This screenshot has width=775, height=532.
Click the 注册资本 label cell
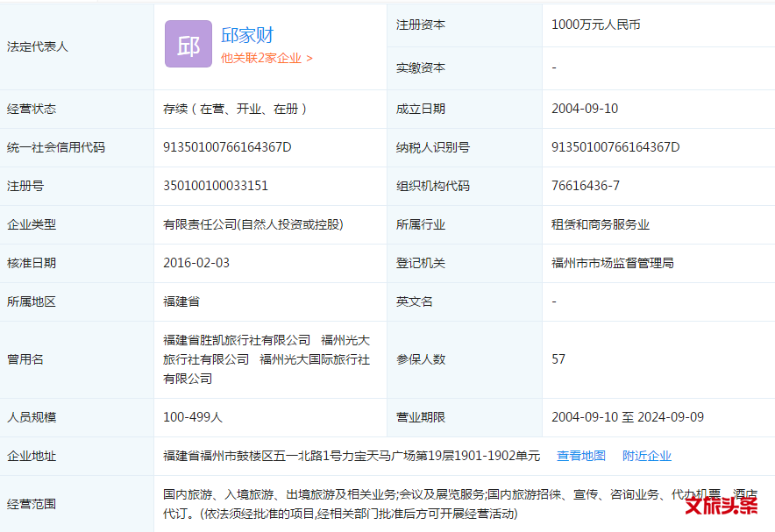[465, 25]
